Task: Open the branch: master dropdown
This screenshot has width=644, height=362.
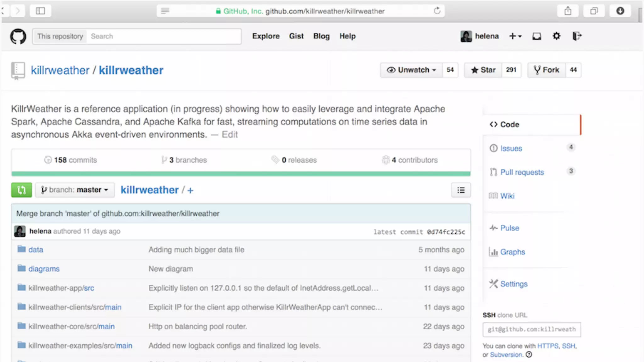Action: point(75,190)
